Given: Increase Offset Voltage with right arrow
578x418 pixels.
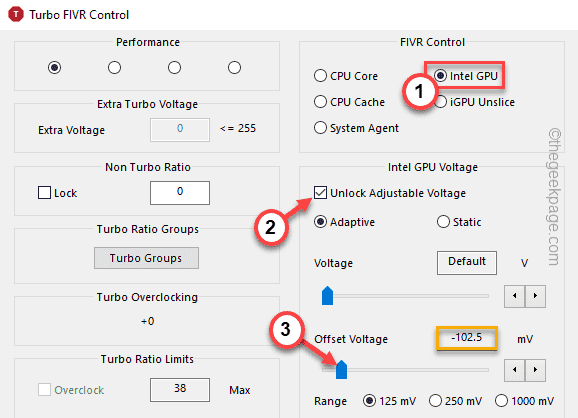Looking at the screenshot, I should point(535,370).
